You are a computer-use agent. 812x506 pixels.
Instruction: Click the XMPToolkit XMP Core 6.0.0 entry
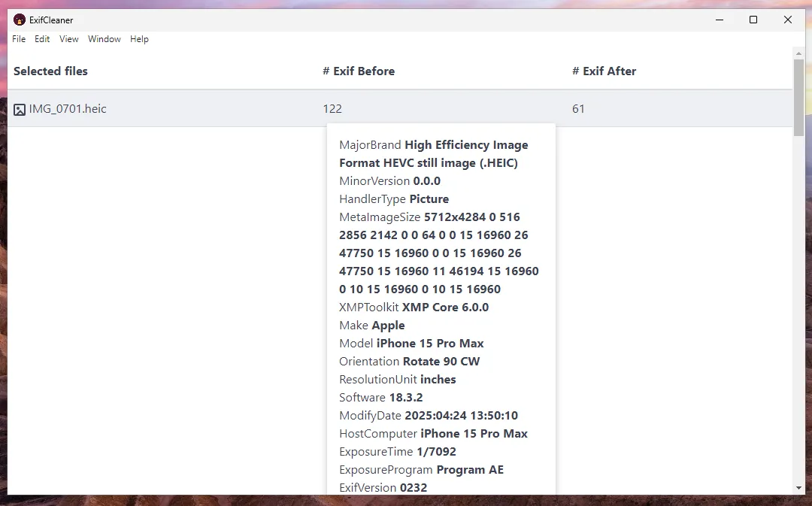click(414, 307)
